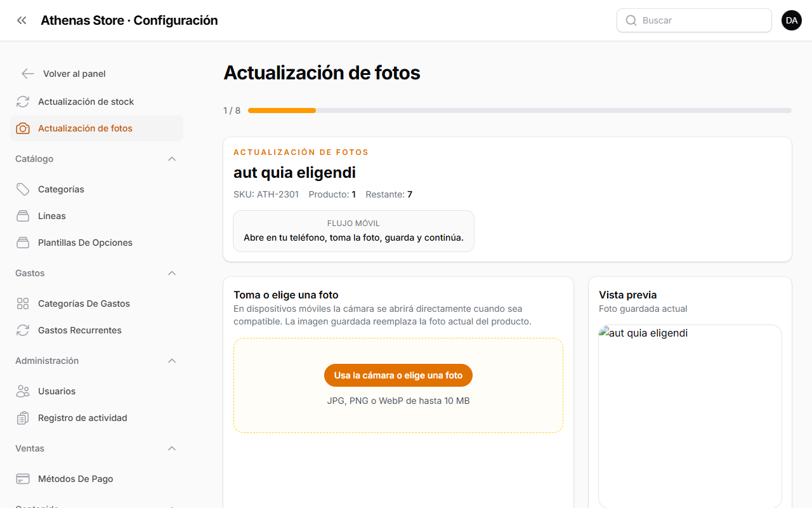The height and width of the screenshot is (508, 812).
Task: Open Plantillas De Opciones
Action: coord(96,243)
